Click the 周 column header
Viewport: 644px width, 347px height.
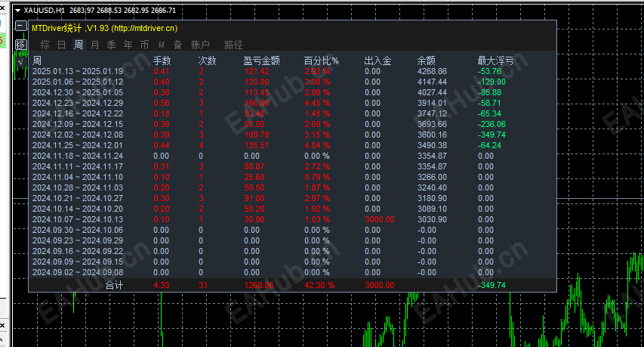(x=37, y=60)
